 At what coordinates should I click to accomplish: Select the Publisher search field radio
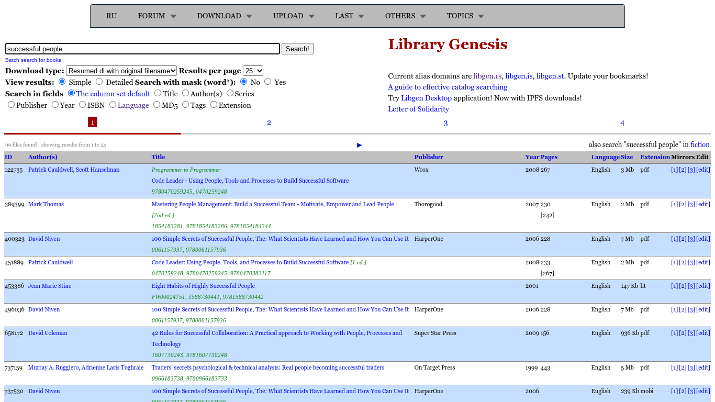(x=11, y=105)
